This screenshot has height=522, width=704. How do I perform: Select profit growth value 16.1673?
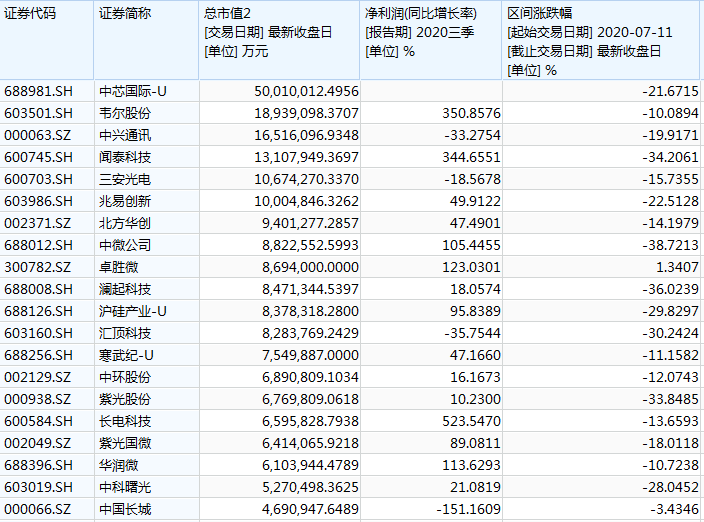(x=475, y=377)
